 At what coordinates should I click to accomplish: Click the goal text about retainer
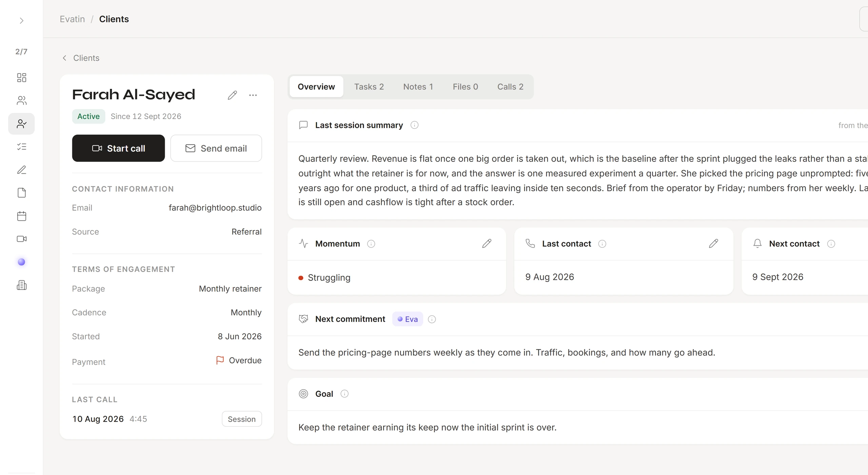coord(427,427)
